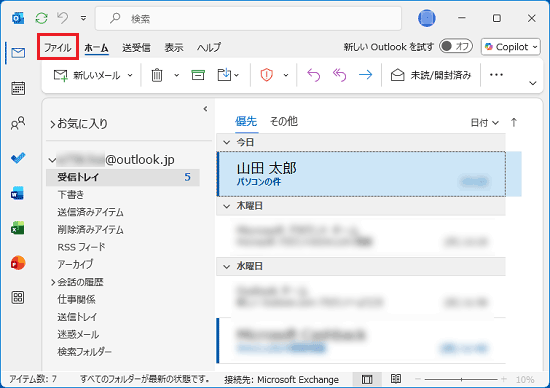Image resolution: width=550 pixels, height=388 pixels.
Task: Switch to Normal view in status bar
Action: click(367, 379)
